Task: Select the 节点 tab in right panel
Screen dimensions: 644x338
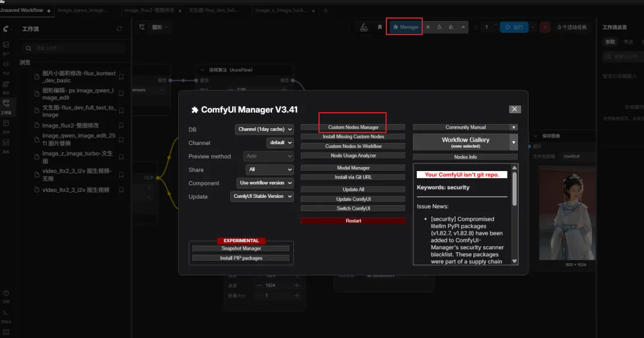Action: point(628,42)
